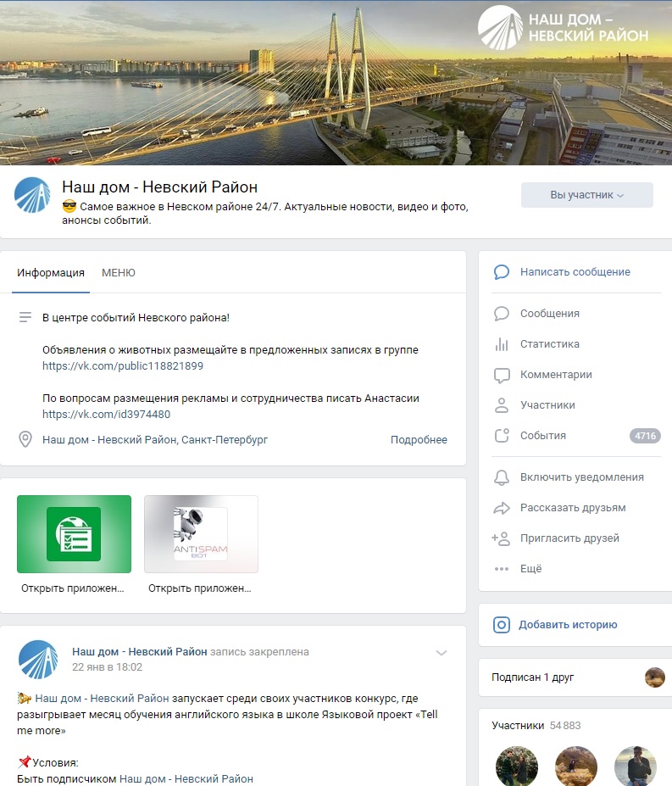Viewport: 672px width, 786px height.
Task: Click the pinned post author avatar
Action: (x=38, y=660)
